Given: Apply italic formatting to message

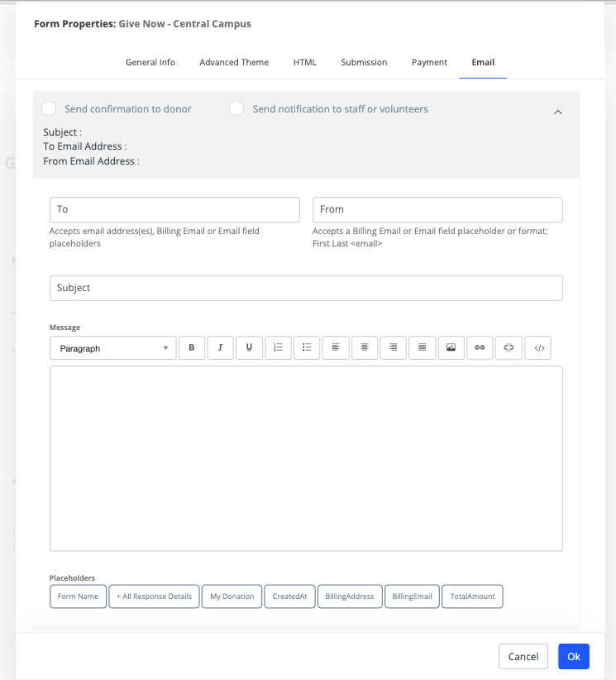Looking at the screenshot, I should pyautogui.click(x=220, y=347).
